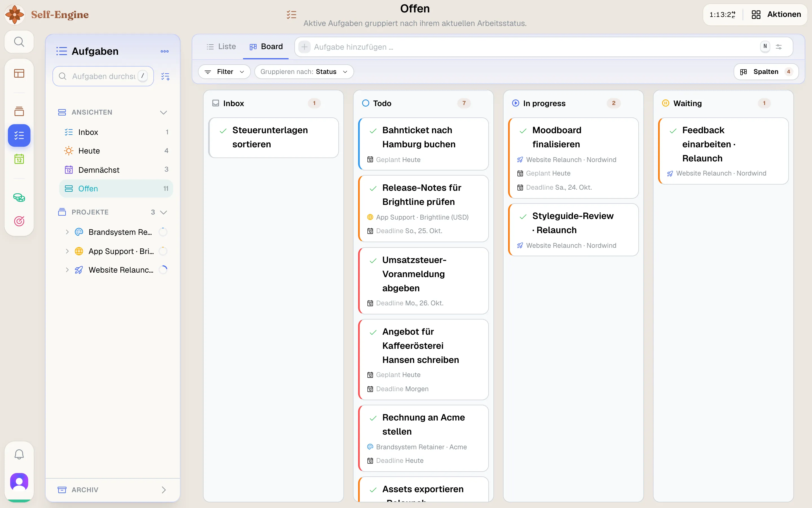
Task: Click the Aktionen button
Action: point(776,14)
